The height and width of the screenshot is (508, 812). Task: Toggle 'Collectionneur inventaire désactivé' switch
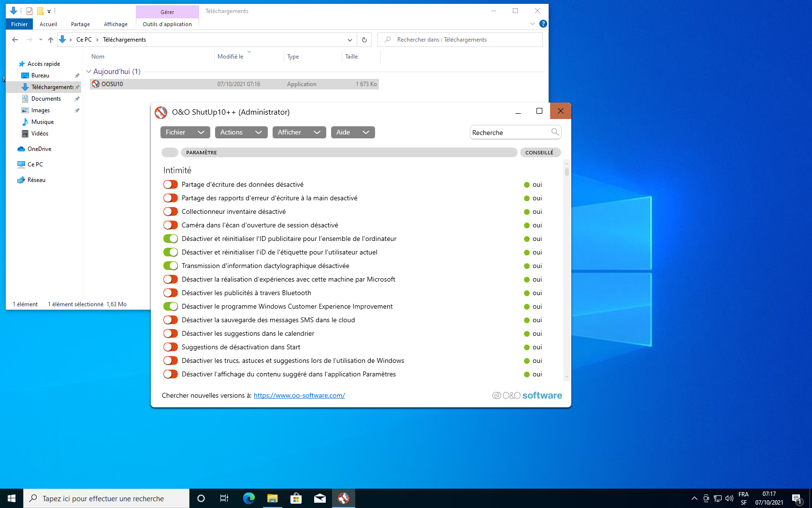click(x=171, y=211)
